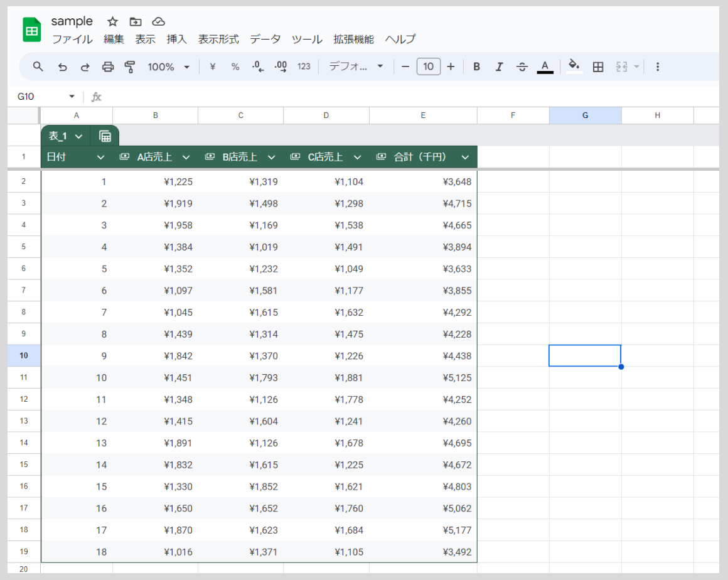
Task: Open the ファイル menu
Action: click(72, 40)
